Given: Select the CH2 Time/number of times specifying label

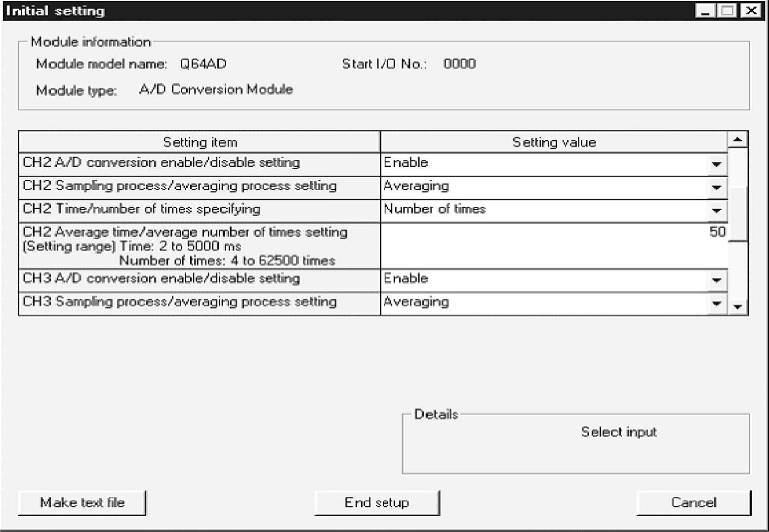Looking at the screenshot, I should (200, 211).
